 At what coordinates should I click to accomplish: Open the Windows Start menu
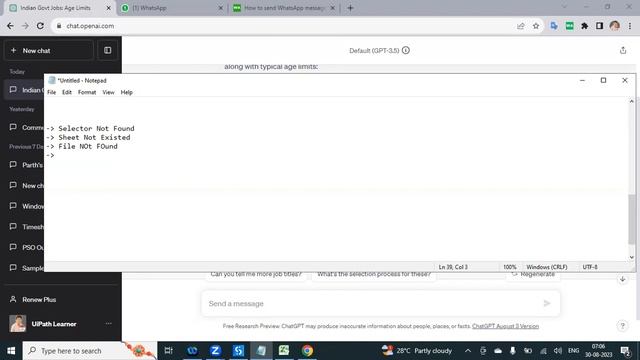pyautogui.click(x=11, y=351)
